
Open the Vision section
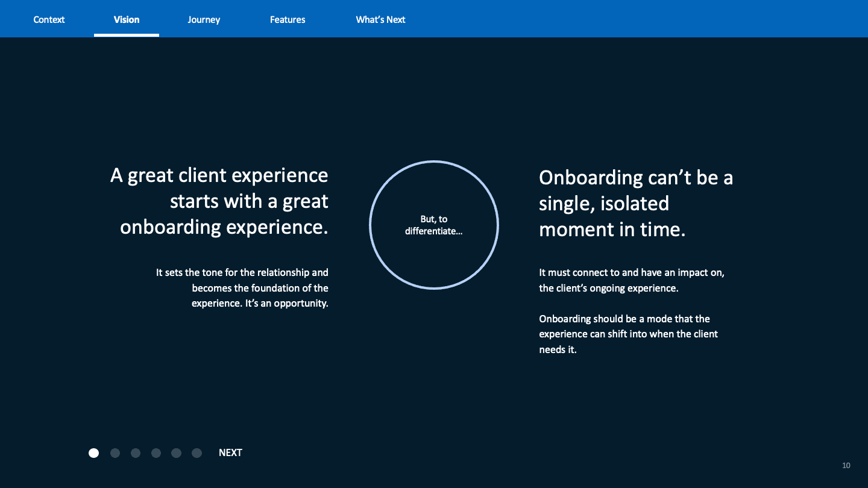126,19
